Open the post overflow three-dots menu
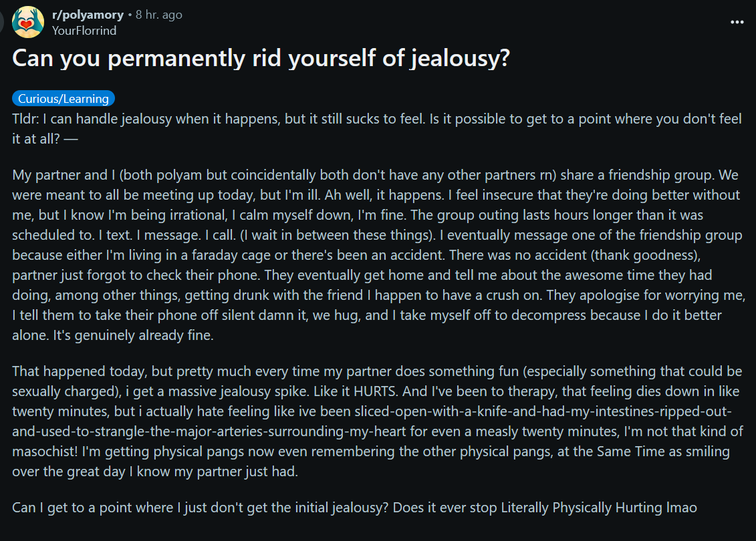Viewport: 756px width, 541px height. point(737,22)
